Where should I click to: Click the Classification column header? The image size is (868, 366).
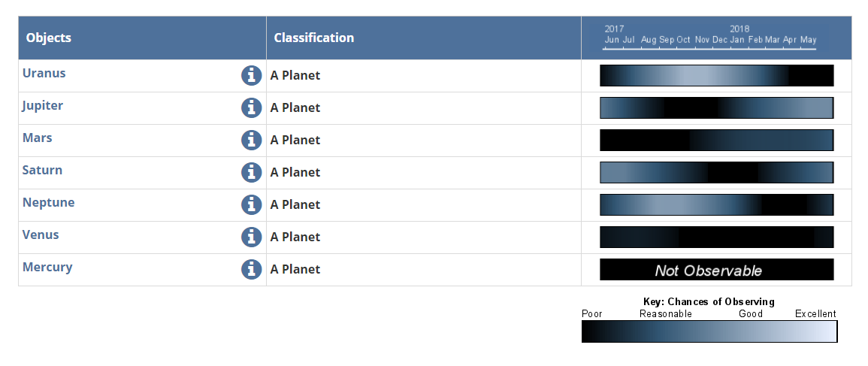point(314,38)
